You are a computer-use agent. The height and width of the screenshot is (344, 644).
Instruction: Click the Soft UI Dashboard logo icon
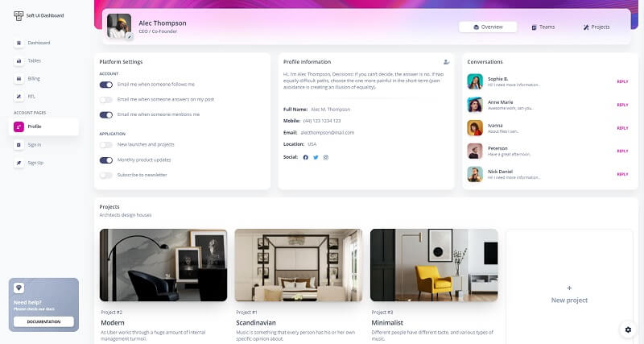tap(19, 15)
